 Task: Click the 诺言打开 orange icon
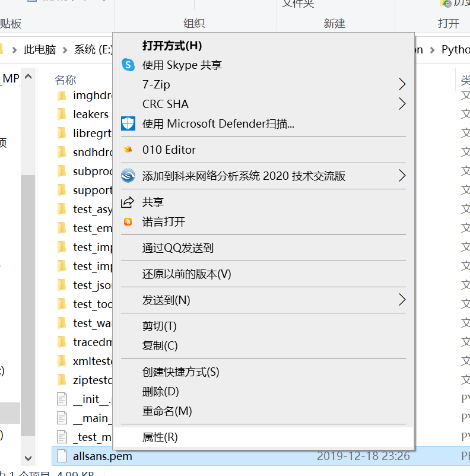[128, 221]
